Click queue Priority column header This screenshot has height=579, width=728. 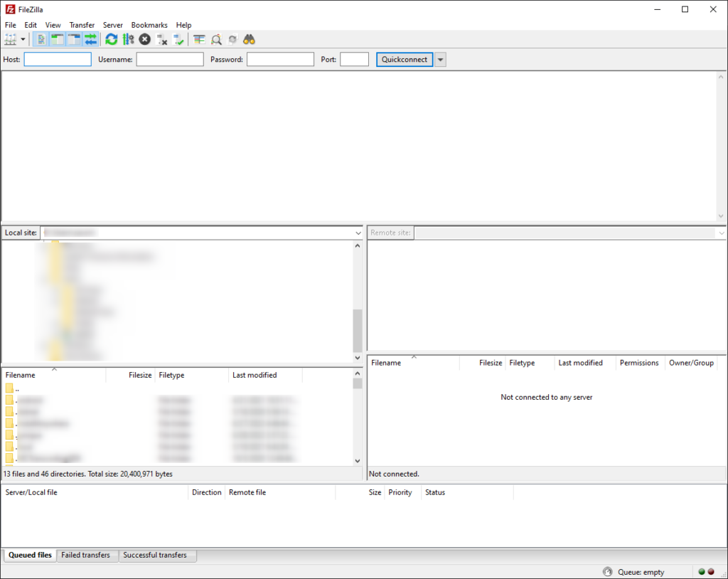[402, 492]
